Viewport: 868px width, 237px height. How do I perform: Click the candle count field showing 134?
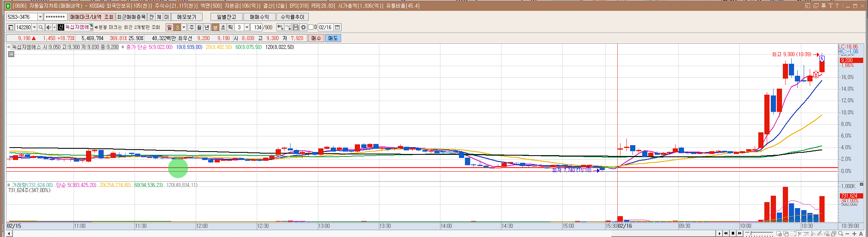[x=257, y=27]
